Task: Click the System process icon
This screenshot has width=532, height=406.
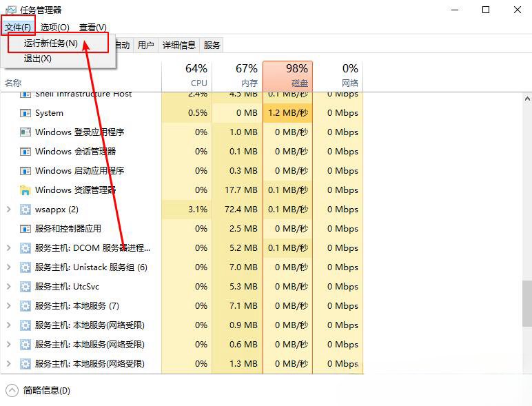Action: [x=25, y=113]
